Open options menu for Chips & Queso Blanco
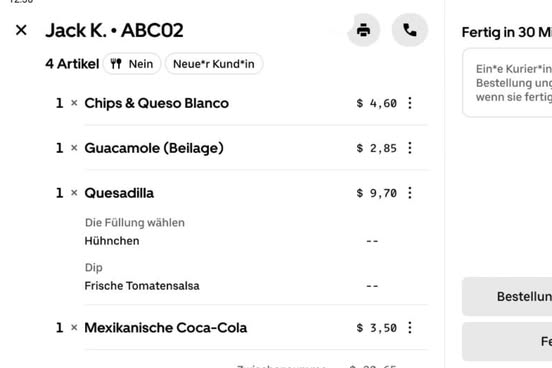This screenshot has height=368, width=552. pos(410,103)
